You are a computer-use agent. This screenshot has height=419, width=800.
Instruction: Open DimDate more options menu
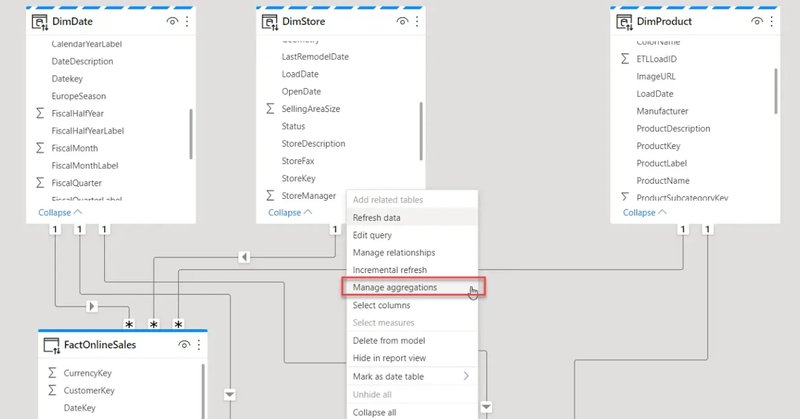pos(187,21)
